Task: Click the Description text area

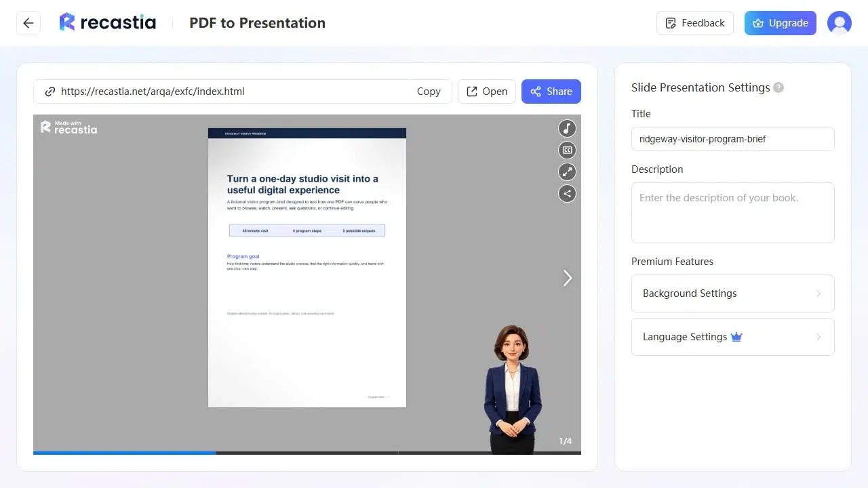Action: pyautogui.click(x=733, y=213)
